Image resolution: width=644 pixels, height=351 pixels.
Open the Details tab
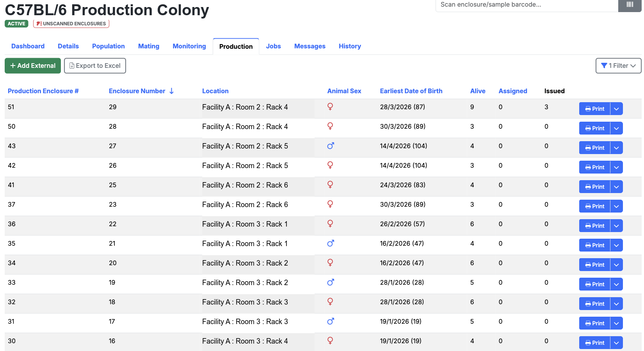tap(68, 46)
